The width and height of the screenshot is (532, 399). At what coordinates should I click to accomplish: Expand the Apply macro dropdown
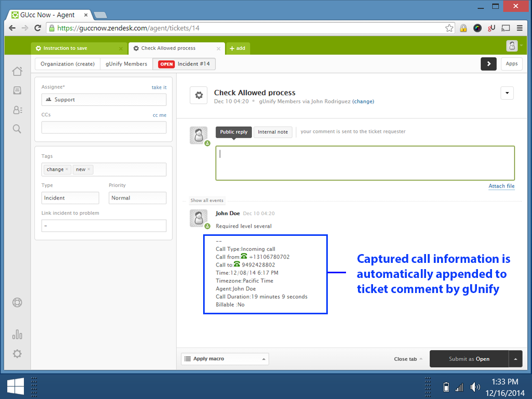click(224, 359)
